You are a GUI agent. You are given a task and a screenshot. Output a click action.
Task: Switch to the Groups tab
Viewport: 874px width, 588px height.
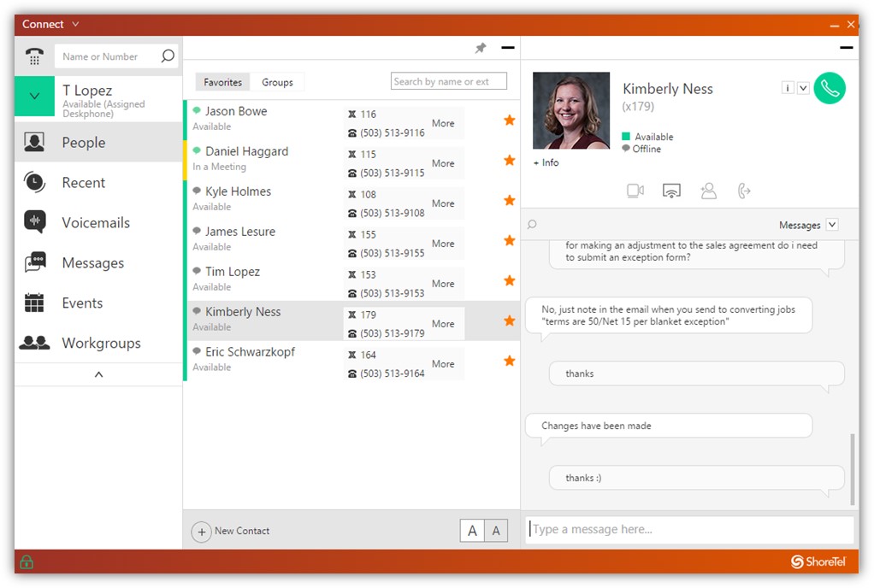point(278,82)
